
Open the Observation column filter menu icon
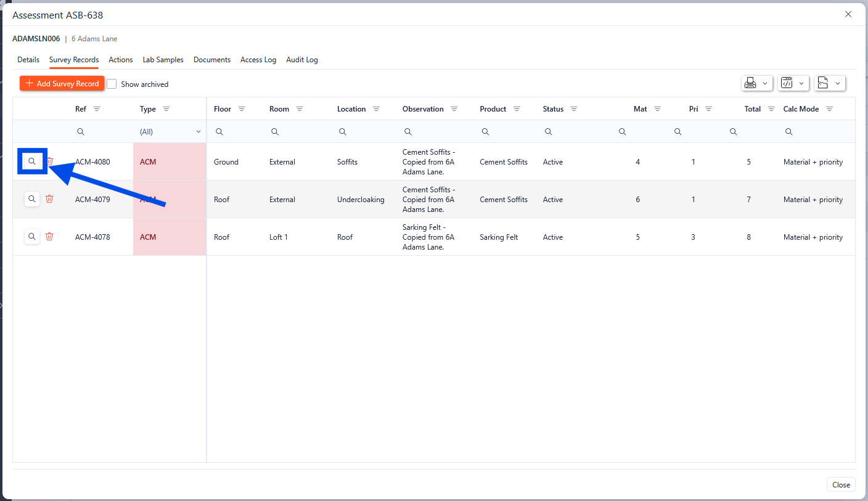[454, 109]
